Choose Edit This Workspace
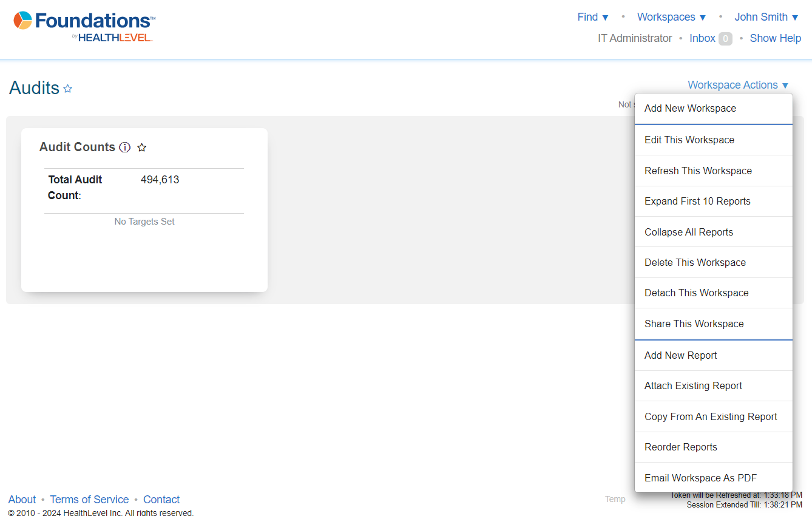 [x=689, y=140]
